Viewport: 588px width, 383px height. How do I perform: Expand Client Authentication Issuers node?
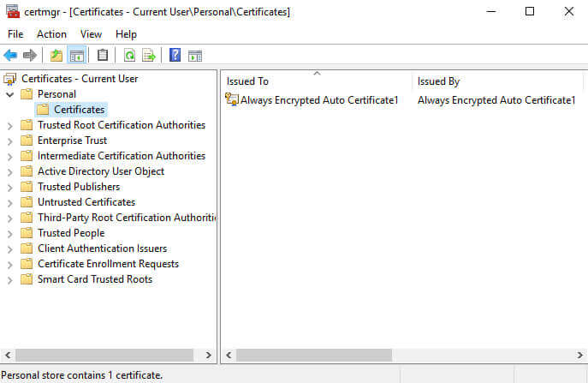10,249
